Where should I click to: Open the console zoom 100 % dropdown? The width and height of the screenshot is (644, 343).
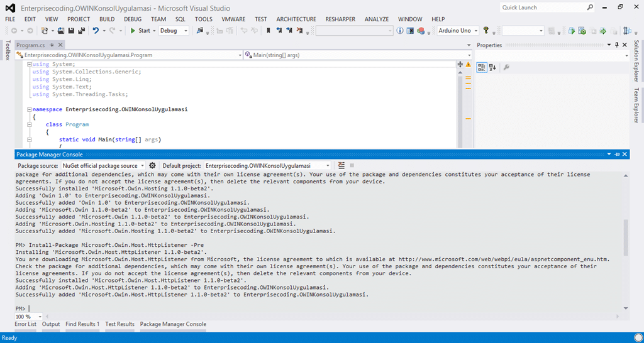tap(40, 317)
